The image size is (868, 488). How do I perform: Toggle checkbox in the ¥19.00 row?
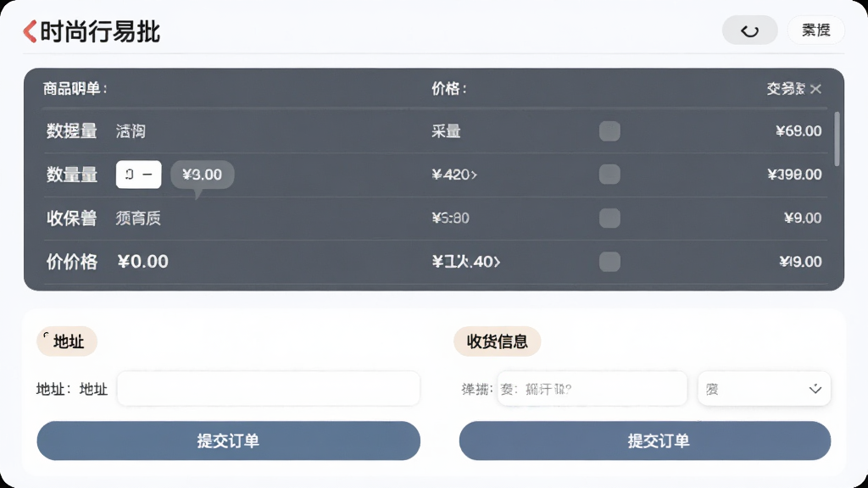(609, 261)
